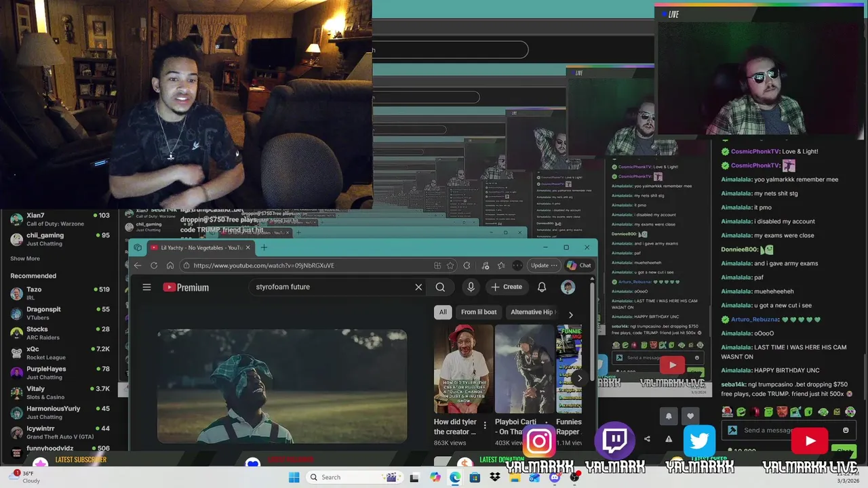Open Copilot from the taskbar

(435, 477)
